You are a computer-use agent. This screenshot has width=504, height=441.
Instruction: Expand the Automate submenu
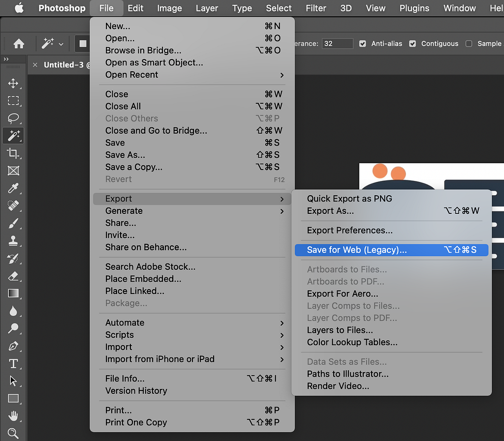point(192,323)
